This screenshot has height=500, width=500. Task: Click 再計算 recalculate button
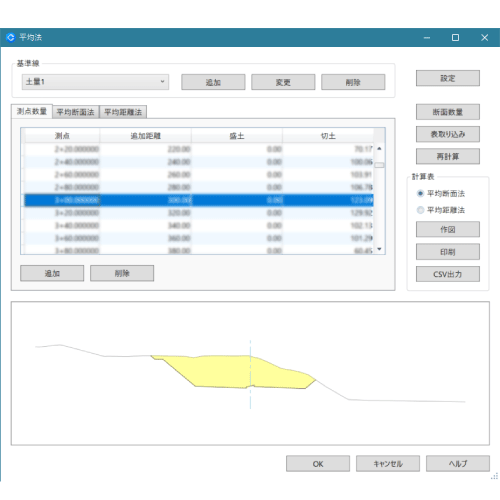(x=448, y=156)
